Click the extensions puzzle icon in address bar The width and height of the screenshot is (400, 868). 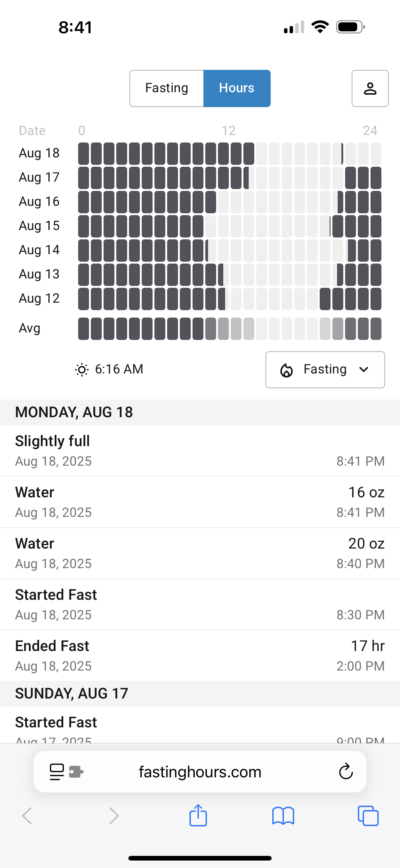(76, 771)
